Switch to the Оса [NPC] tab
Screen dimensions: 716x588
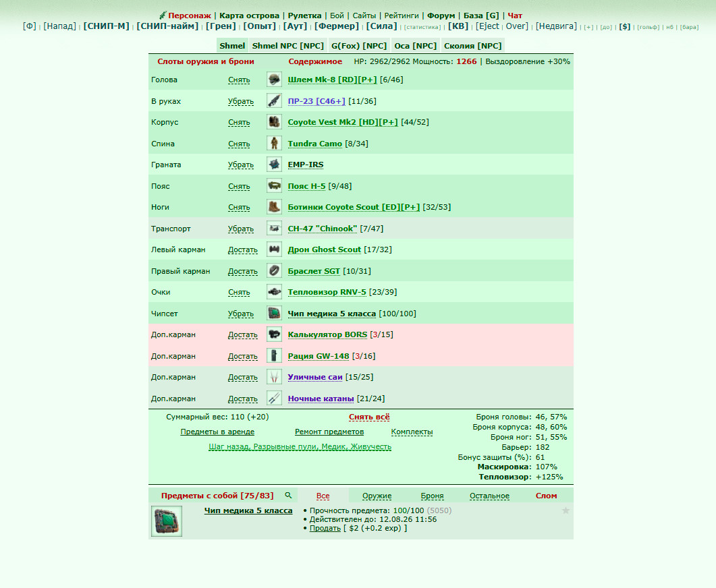tap(415, 46)
